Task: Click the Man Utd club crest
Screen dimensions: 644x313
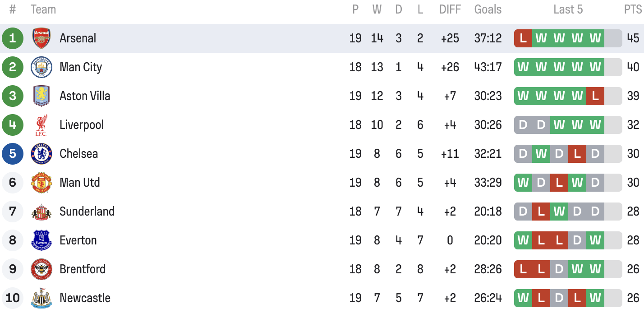Action: click(x=41, y=183)
